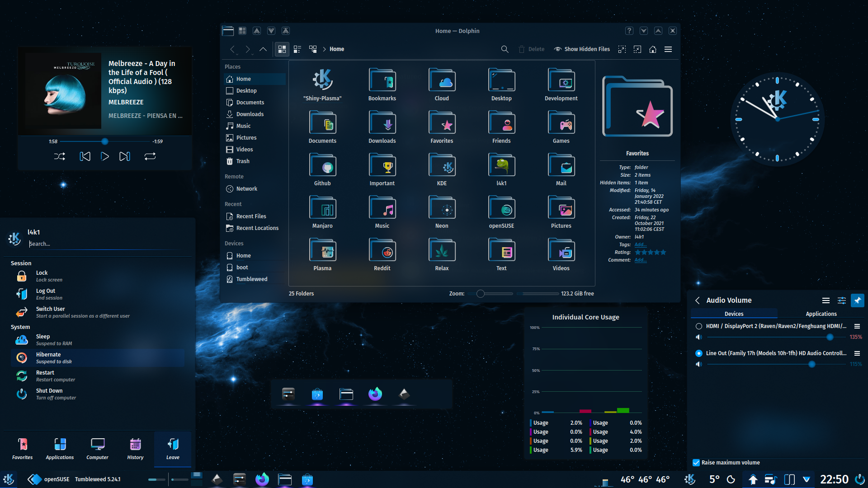868x488 pixels.
Task: Open night color tray icon
Action: click(731, 479)
